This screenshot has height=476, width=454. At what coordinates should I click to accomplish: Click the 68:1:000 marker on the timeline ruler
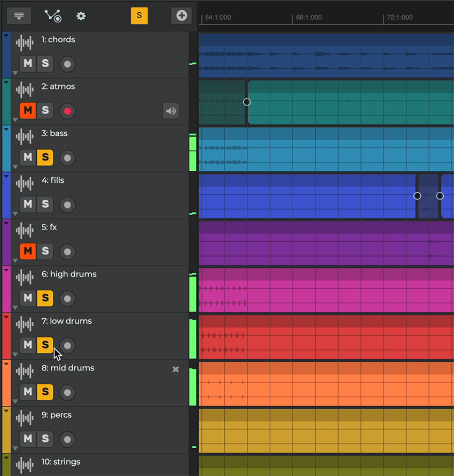tap(308, 18)
